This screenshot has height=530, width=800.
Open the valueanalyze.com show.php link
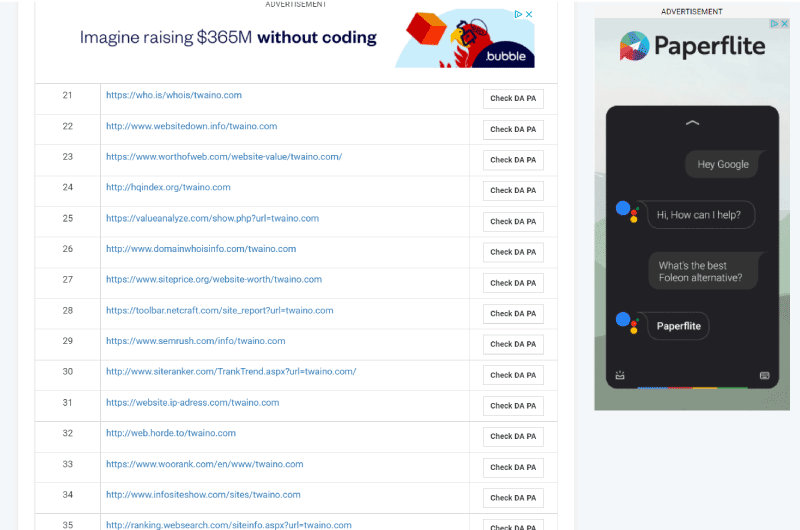point(213,218)
